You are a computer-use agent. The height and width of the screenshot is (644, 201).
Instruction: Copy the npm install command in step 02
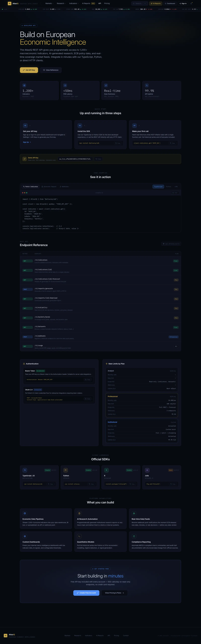point(118,143)
